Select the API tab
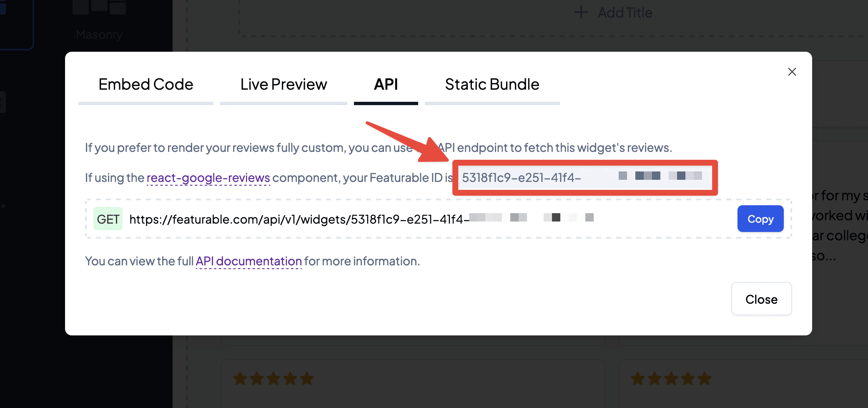Viewport: 868px width, 408px height. pyautogui.click(x=386, y=84)
